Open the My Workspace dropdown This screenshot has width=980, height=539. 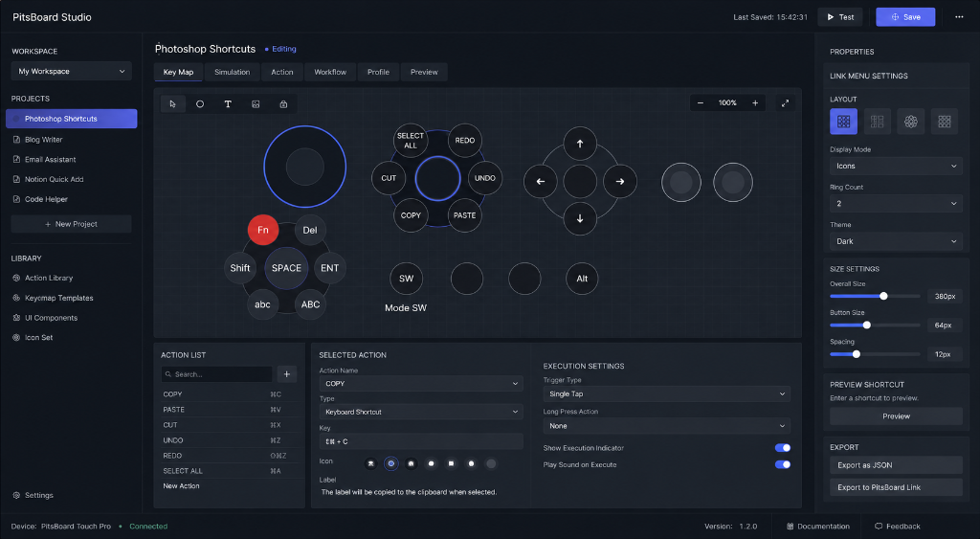[71, 71]
